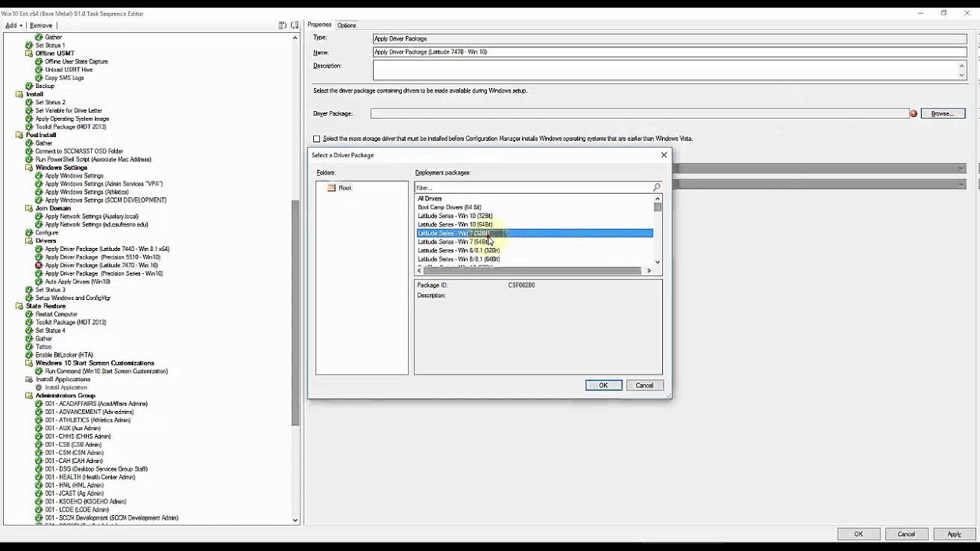This screenshot has height=551, width=980.
Task: Click Cancel at the editor's bottom
Action: (906, 534)
